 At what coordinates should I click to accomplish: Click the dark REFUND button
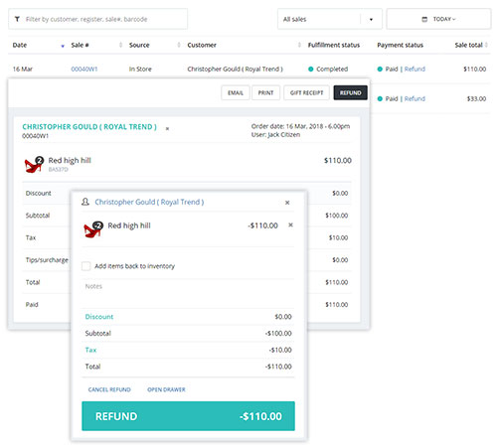(351, 92)
